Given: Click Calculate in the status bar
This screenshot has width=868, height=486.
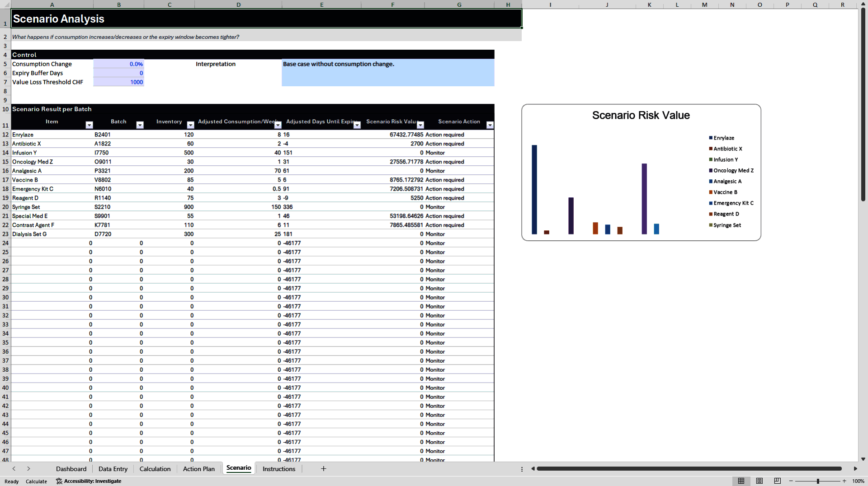Looking at the screenshot, I should tap(36, 481).
